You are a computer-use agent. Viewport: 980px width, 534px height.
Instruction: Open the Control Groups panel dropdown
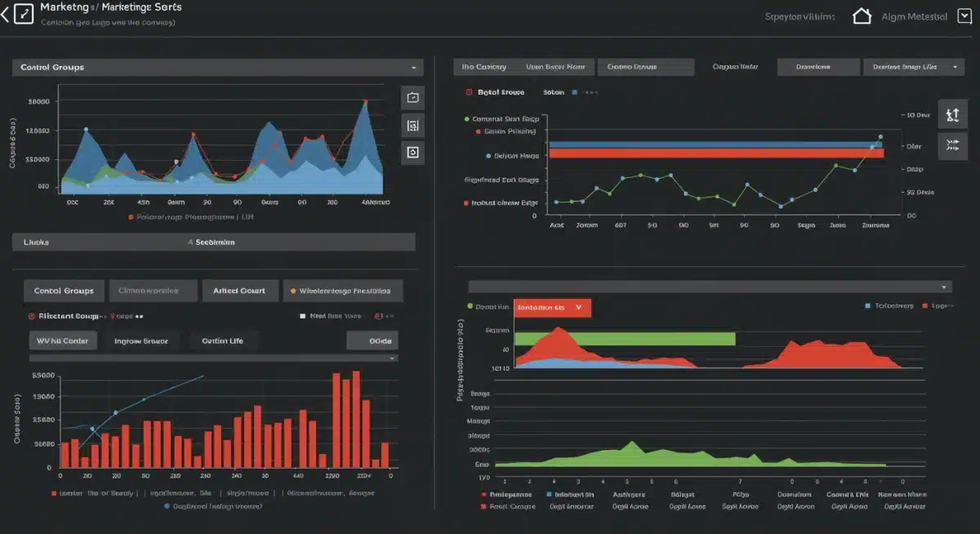[414, 67]
